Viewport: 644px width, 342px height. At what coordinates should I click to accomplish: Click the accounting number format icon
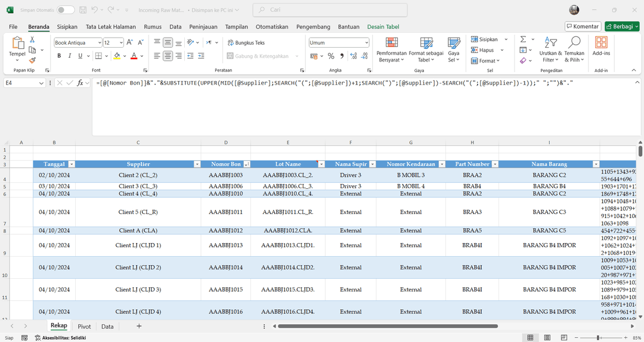click(314, 56)
